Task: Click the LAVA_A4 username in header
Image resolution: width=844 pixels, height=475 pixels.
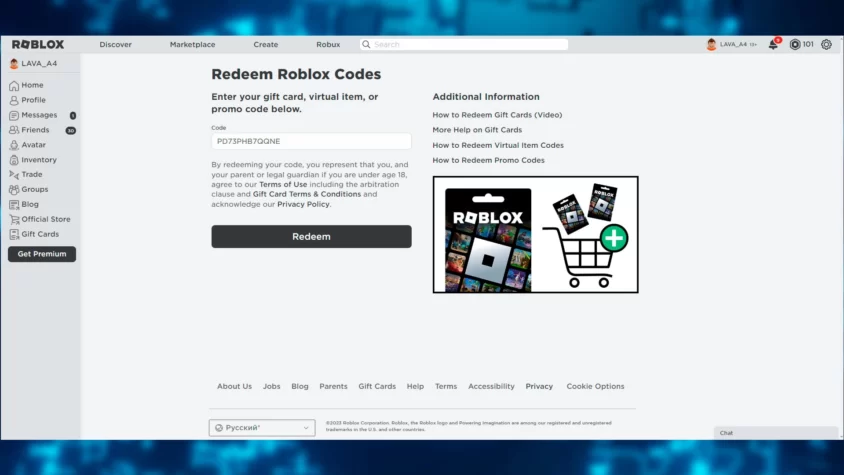Action: click(733, 45)
